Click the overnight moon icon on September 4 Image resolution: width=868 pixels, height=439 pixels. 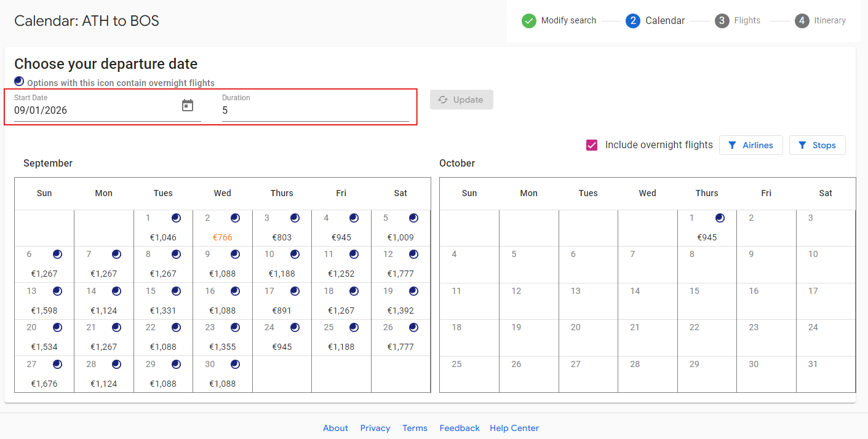tap(354, 218)
